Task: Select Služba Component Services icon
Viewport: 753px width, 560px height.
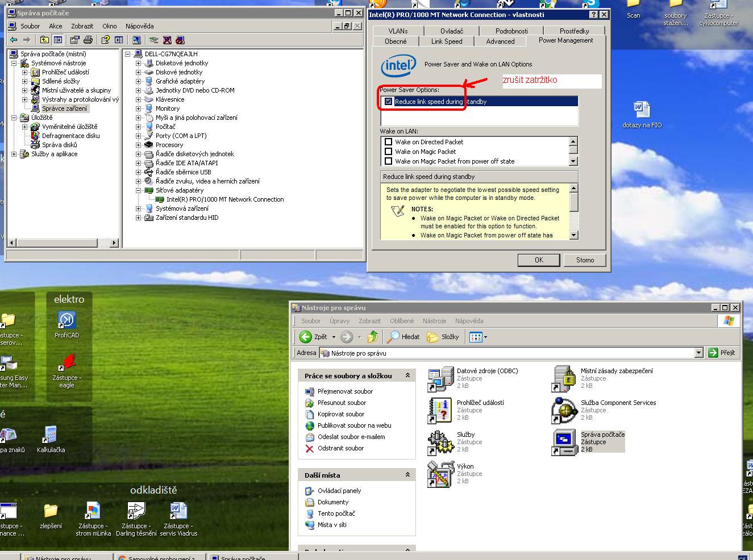Action: point(564,411)
